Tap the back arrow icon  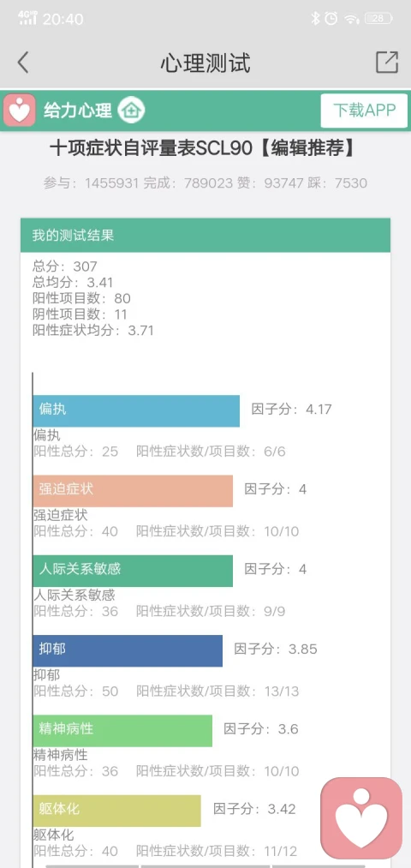[22, 63]
